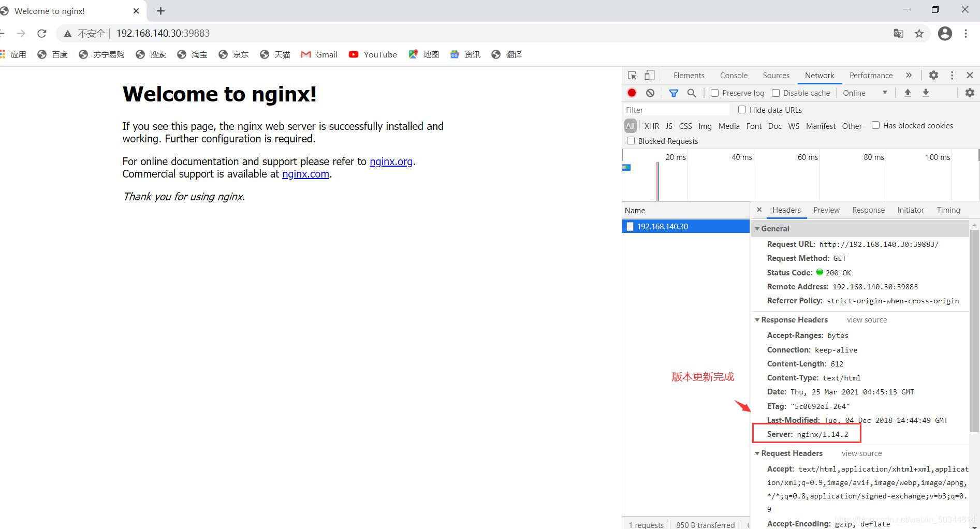Toggle the device toolbar icon in DevTools
Image resolution: width=980 pixels, height=529 pixels.
tap(649, 76)
